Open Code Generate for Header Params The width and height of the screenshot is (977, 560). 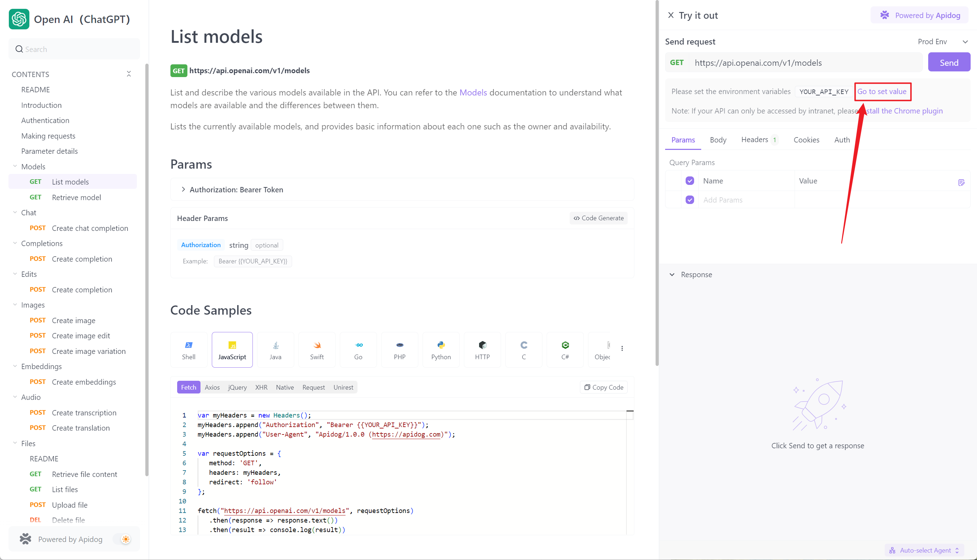[598, 218]
